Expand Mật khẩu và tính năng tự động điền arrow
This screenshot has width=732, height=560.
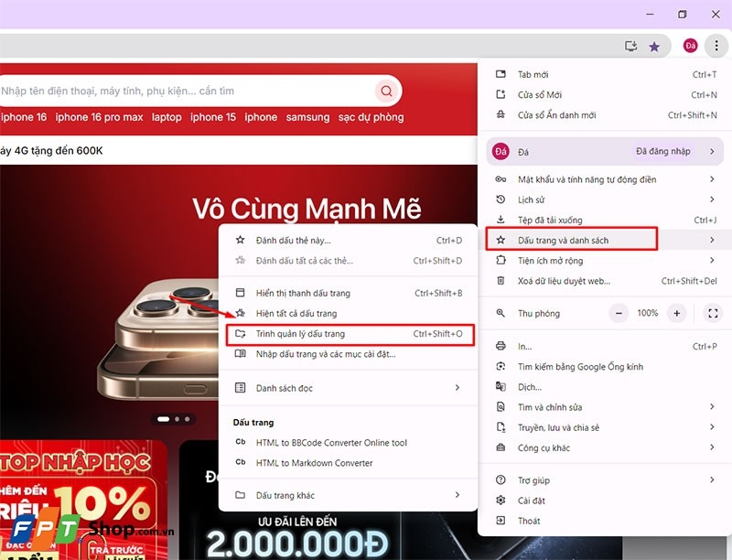[x=712, y=179]
